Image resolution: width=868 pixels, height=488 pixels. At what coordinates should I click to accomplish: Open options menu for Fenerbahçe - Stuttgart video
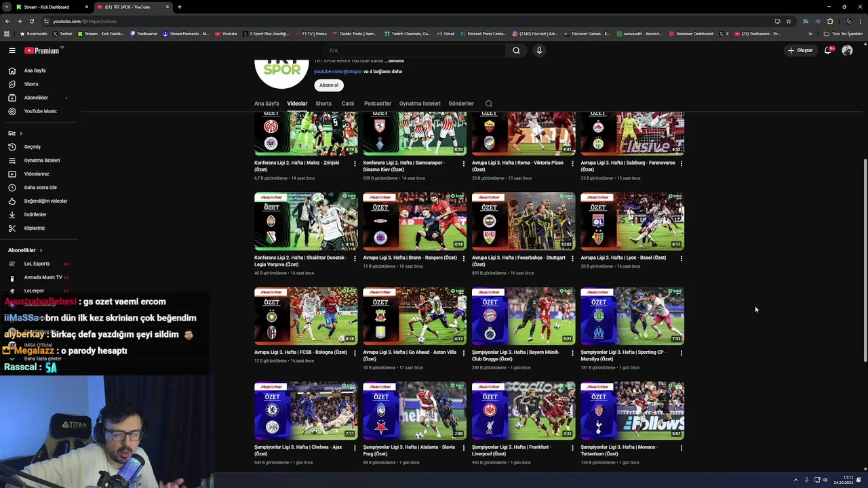click(x=572, y=258)
